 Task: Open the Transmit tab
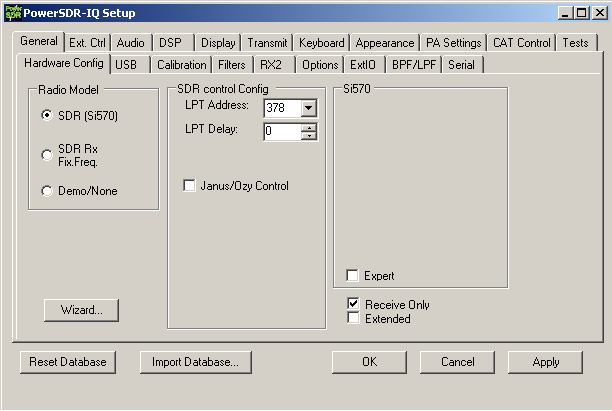coord(267,43)
